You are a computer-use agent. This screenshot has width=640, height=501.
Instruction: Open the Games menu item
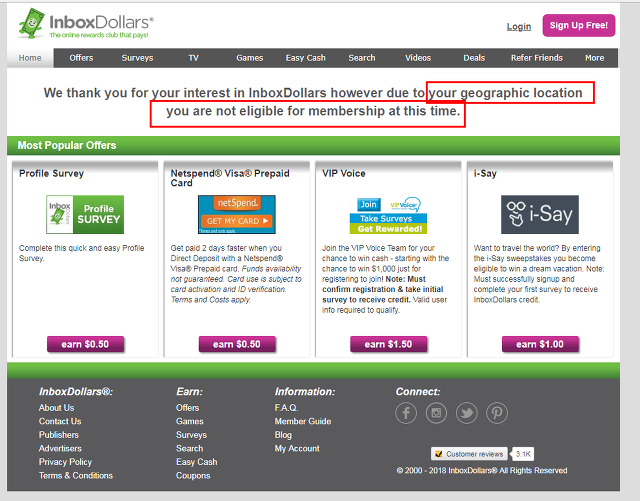tap(249, 58)
